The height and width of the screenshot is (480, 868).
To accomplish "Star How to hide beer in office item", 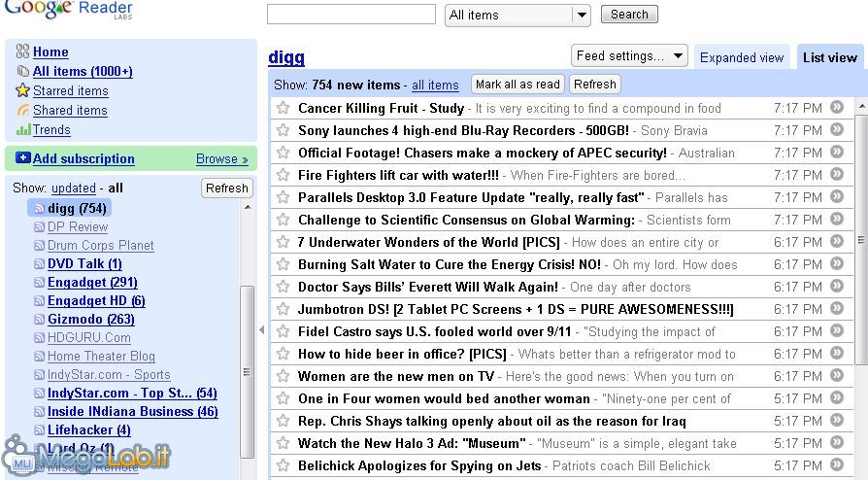I will pos(283,353).
